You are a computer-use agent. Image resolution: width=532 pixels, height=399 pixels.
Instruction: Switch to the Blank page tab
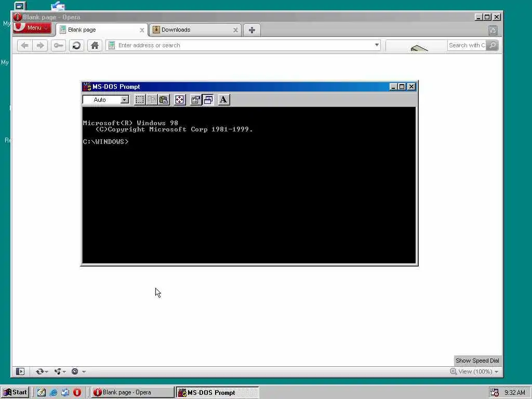click(x=102, y=30)
